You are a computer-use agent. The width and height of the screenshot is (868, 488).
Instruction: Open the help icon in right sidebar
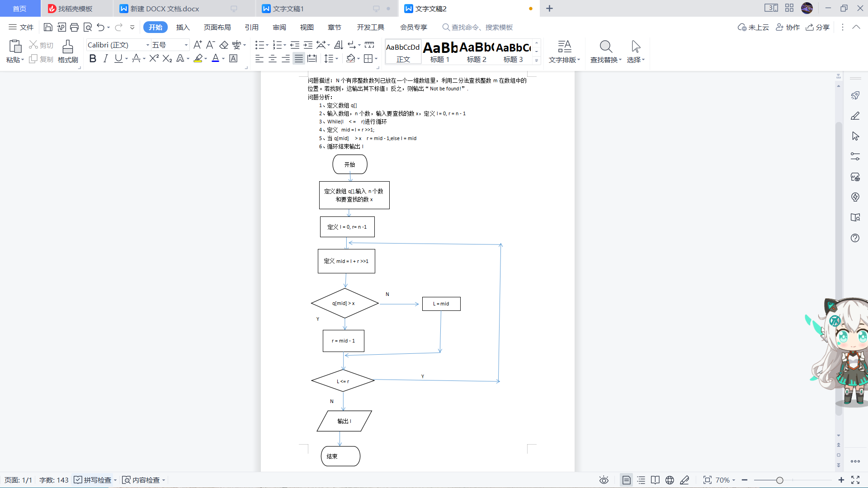[855, 238]
